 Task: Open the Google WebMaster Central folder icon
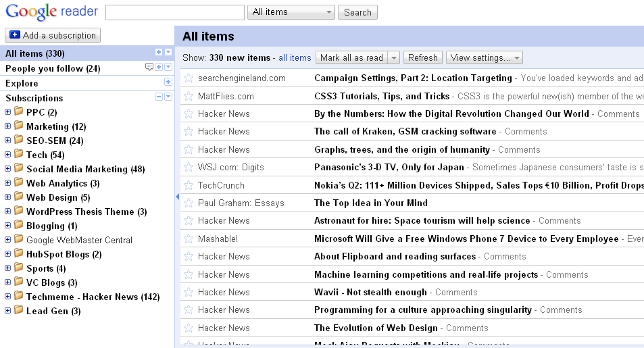(18, 239)
